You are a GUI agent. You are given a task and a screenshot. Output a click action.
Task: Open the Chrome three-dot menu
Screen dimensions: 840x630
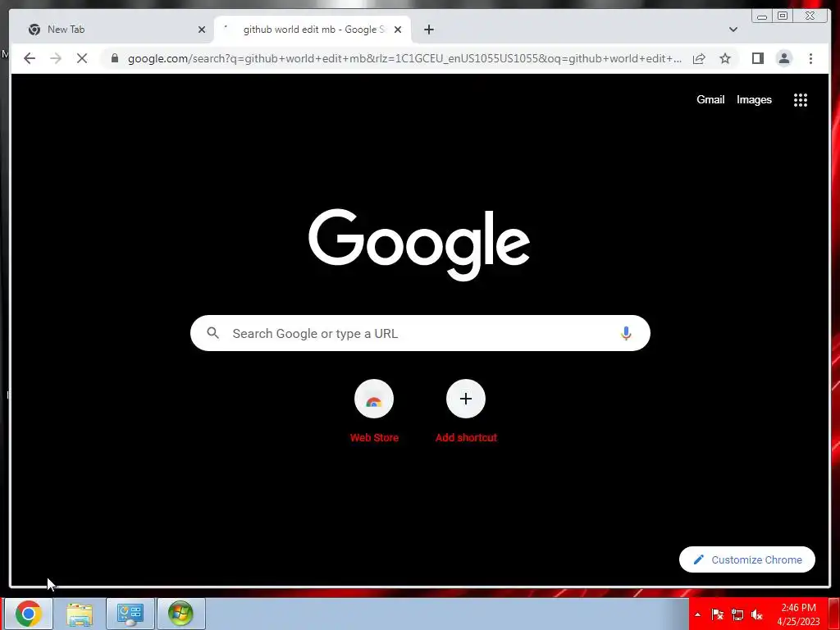coord(811,58)
